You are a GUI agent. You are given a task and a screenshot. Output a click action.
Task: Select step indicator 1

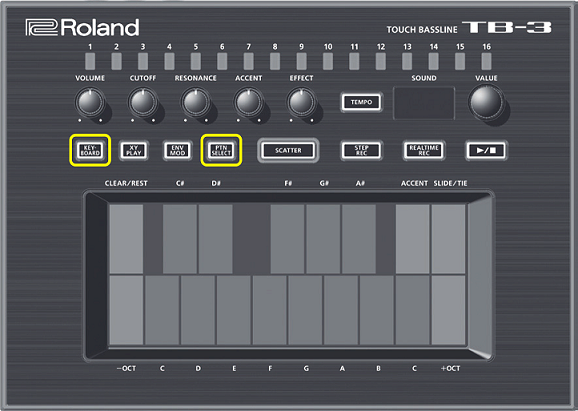pyautogui.click(x=90, y=61)
